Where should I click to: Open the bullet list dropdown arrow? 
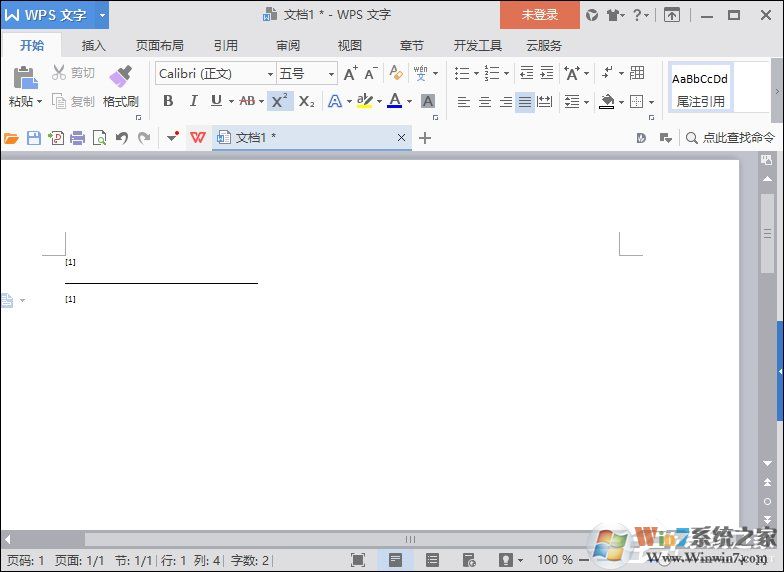476,74
